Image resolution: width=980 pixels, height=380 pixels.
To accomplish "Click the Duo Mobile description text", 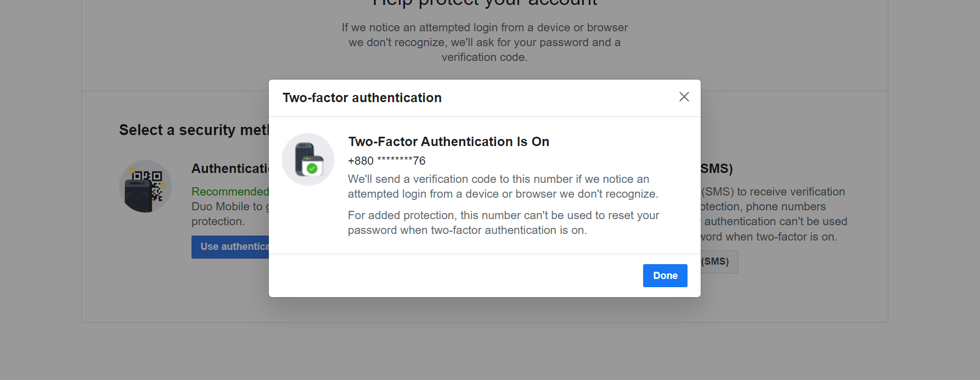I will point(230,214).
